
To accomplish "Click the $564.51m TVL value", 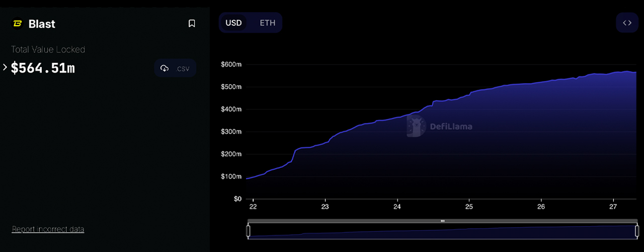I will click(x=43, y=68).
